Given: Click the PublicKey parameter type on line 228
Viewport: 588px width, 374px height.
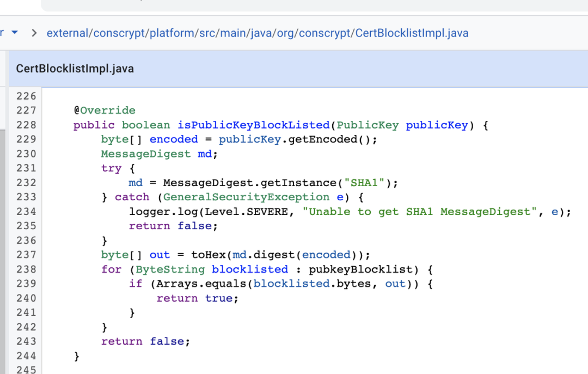Looking at the screenshot, I should point(367,125).
